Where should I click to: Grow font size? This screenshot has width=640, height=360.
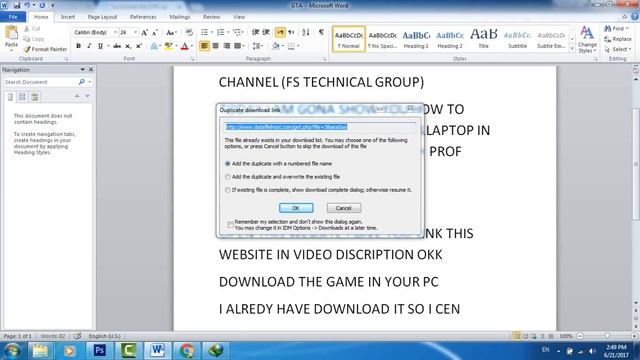click(144, 32)
